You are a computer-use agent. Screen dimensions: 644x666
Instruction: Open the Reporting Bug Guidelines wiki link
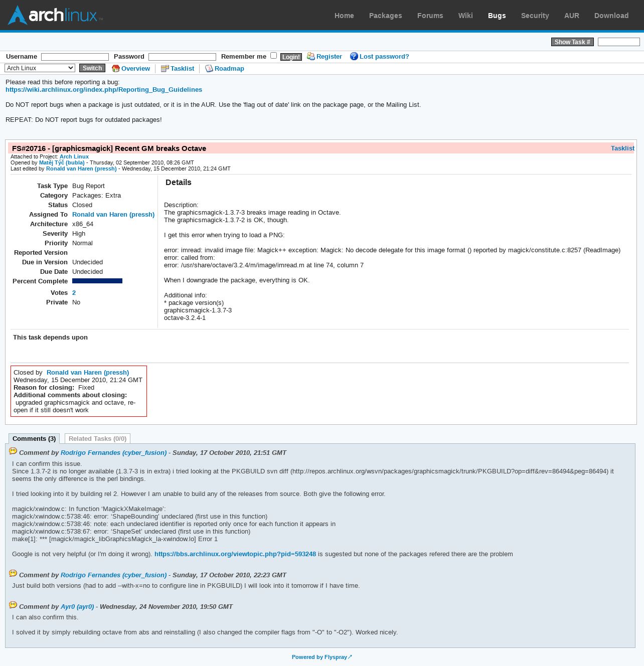104,90
